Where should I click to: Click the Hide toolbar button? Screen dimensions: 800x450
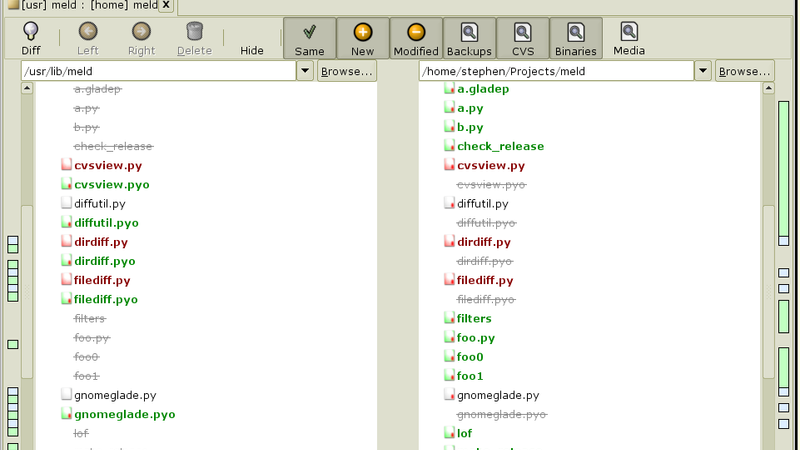pyautogui.click(x=252, y=50)
